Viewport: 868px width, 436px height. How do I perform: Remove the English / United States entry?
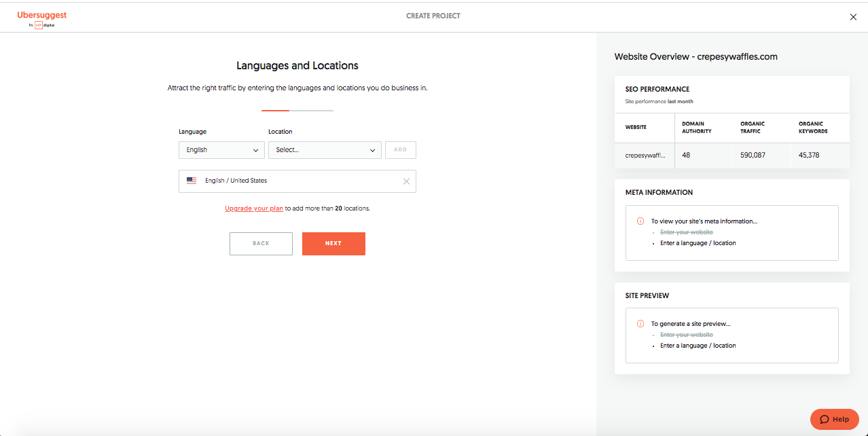click(x=406, y=181)
